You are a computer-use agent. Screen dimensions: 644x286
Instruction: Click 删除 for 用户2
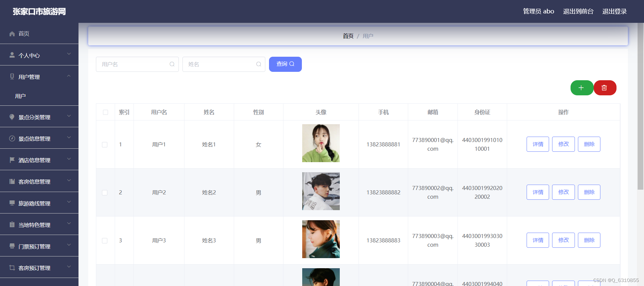coord(589,192)
